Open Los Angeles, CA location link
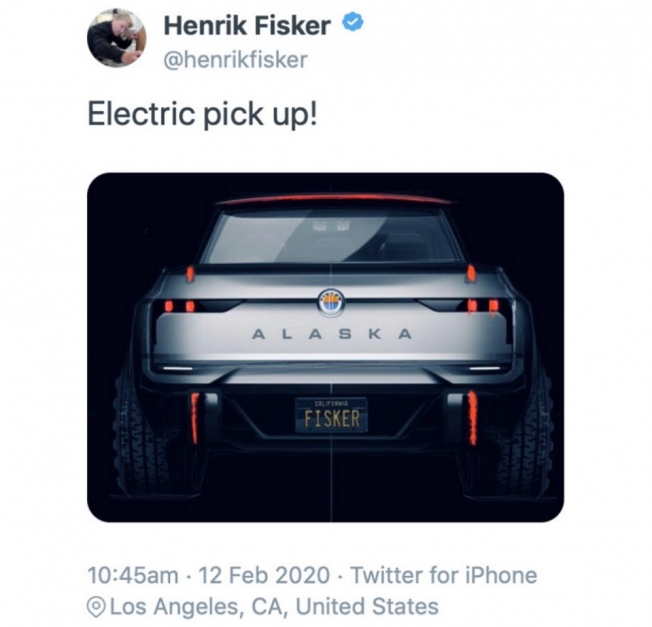 [x=274, y=606]
